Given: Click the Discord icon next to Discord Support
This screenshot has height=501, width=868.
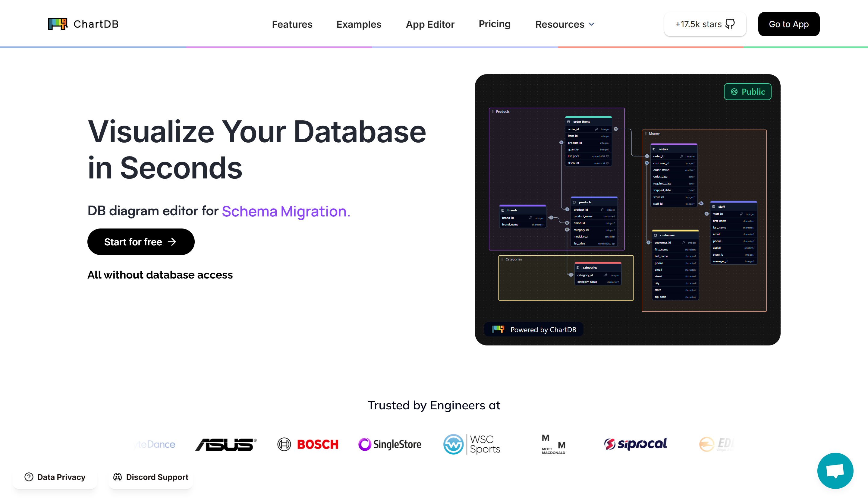Looking at the screenshot, I should pos(117,477).
